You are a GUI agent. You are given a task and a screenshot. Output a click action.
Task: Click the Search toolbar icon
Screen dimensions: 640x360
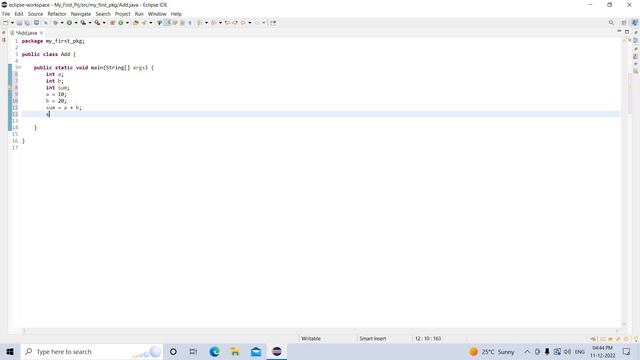144,23
